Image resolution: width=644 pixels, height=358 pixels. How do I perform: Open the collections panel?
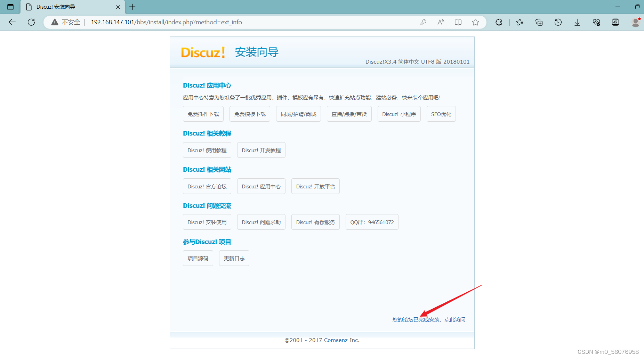coord(539,22)
